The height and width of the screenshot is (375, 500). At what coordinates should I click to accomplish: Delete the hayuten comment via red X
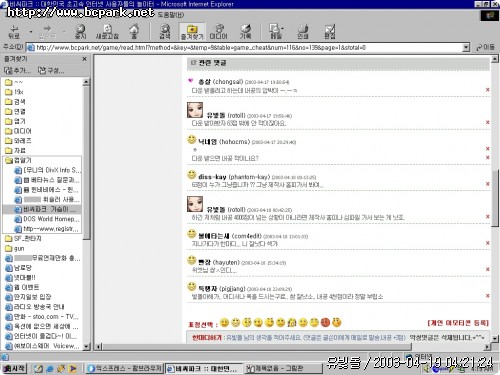[487, 269]
